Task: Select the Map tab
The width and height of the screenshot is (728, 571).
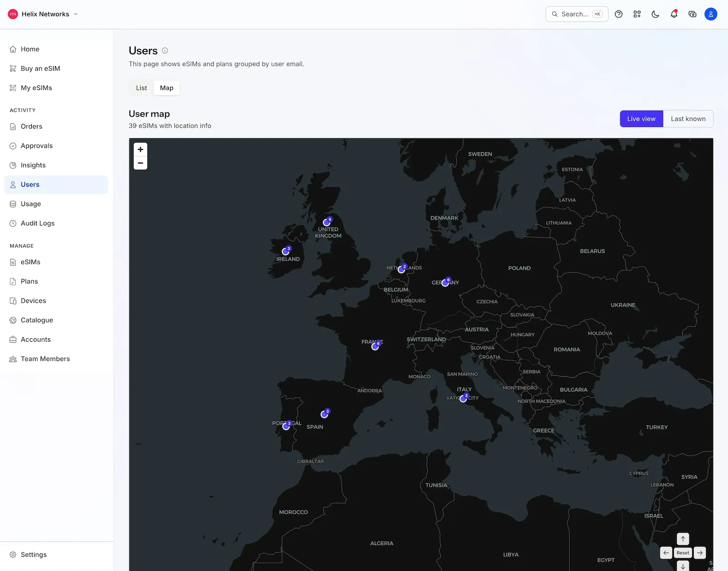Action: point(167,88)
